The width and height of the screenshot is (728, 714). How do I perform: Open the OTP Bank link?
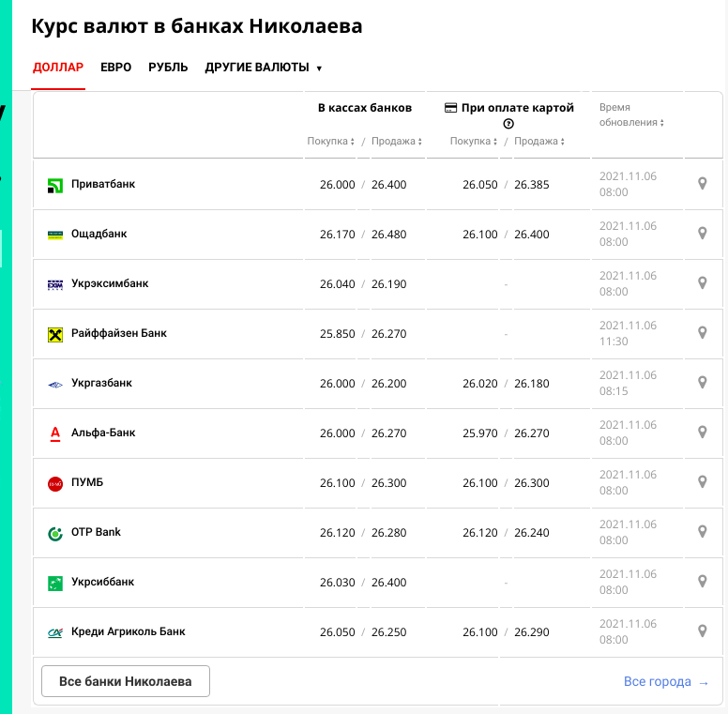click(x=96, y=532)
